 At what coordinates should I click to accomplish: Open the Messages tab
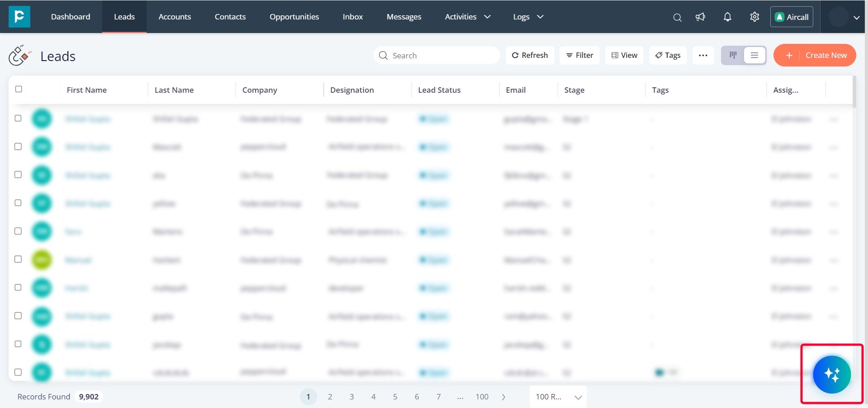(404, 17)
